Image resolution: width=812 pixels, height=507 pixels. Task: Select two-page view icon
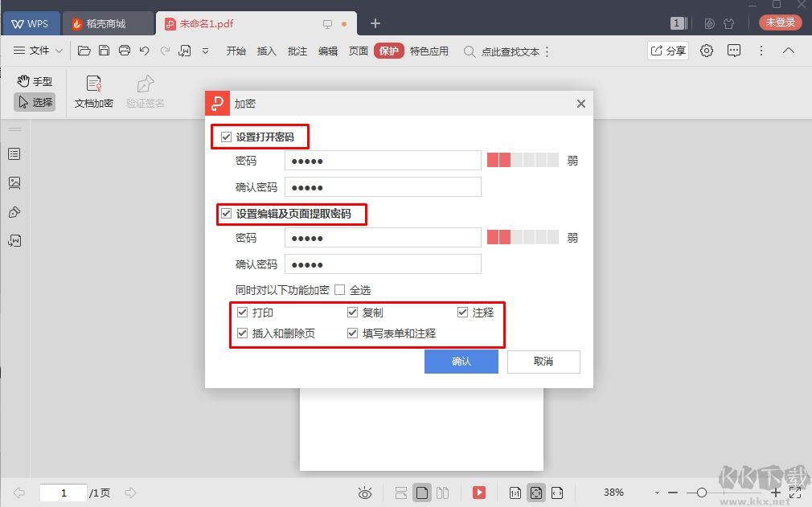[443, 493]
